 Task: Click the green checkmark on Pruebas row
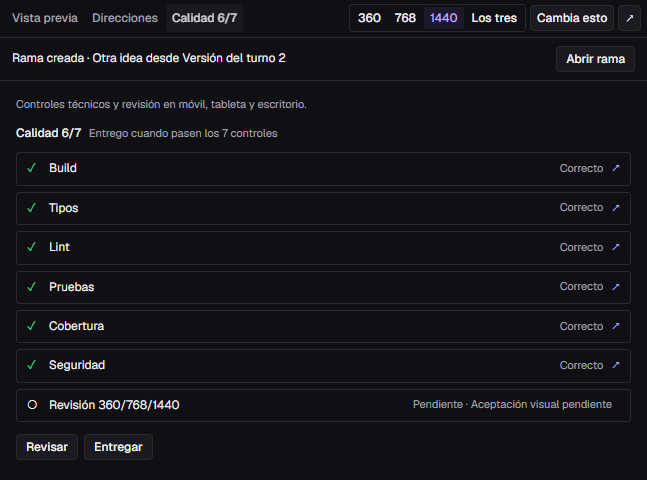(x=32, y=286)
